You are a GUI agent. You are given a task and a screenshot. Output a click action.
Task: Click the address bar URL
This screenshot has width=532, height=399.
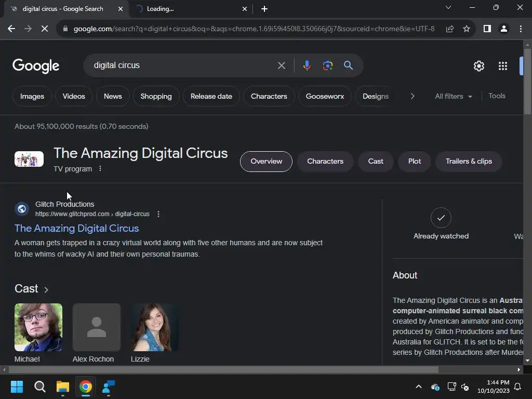pyautogui.click(x=254, y=29)
